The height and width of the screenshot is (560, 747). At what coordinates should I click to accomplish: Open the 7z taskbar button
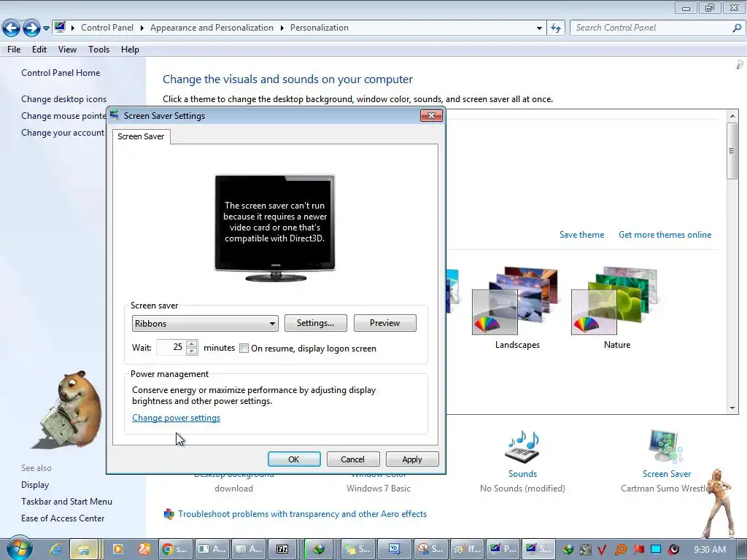(282, 549)
